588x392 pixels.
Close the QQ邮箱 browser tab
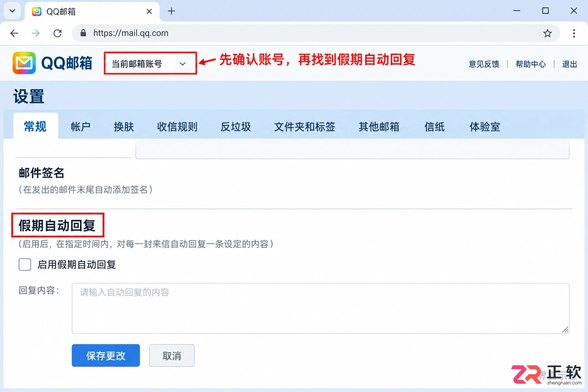point(149,11)
